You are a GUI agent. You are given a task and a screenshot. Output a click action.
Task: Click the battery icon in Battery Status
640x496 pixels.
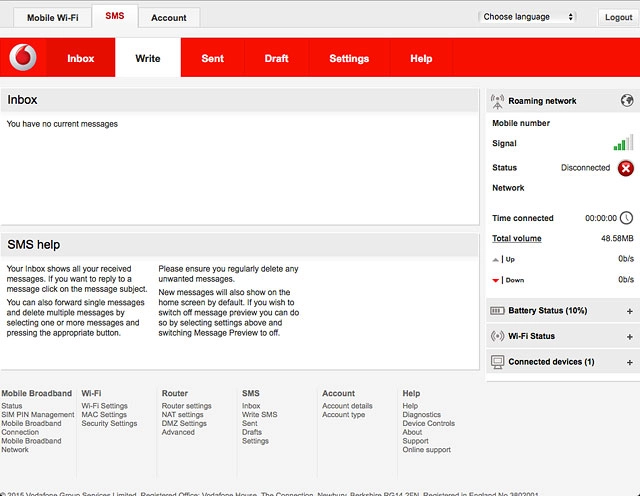click(498, 311)
